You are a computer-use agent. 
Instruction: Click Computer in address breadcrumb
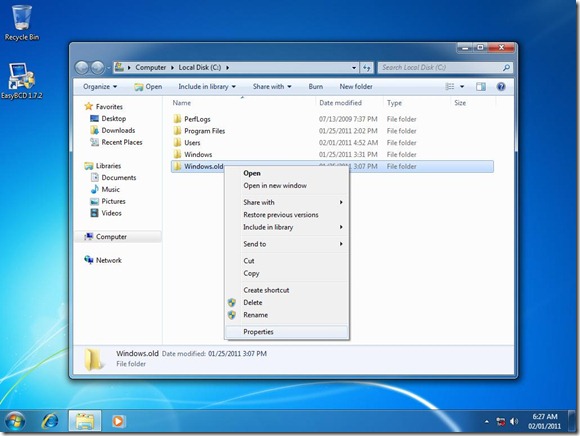click(151, 68)
